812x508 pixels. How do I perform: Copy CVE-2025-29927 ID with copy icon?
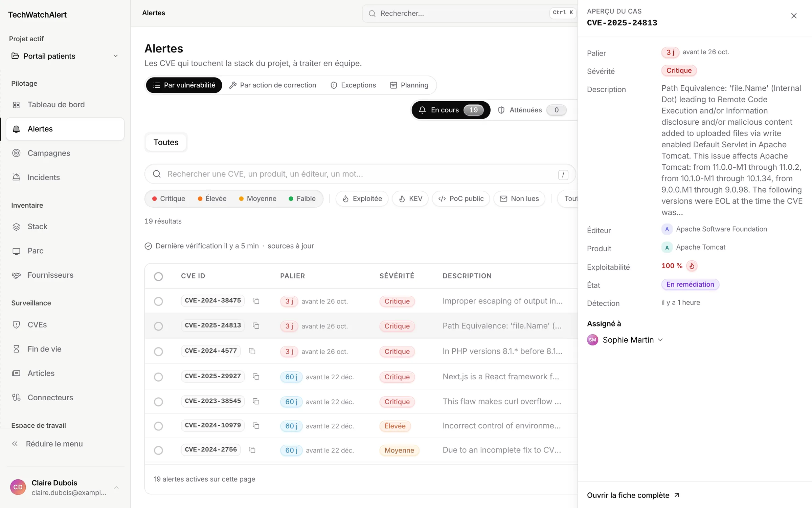256,376
